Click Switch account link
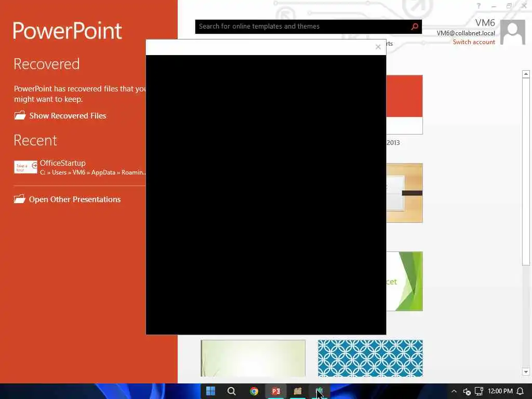The width and height of the screenshot is (532, 399). (474, 42)
